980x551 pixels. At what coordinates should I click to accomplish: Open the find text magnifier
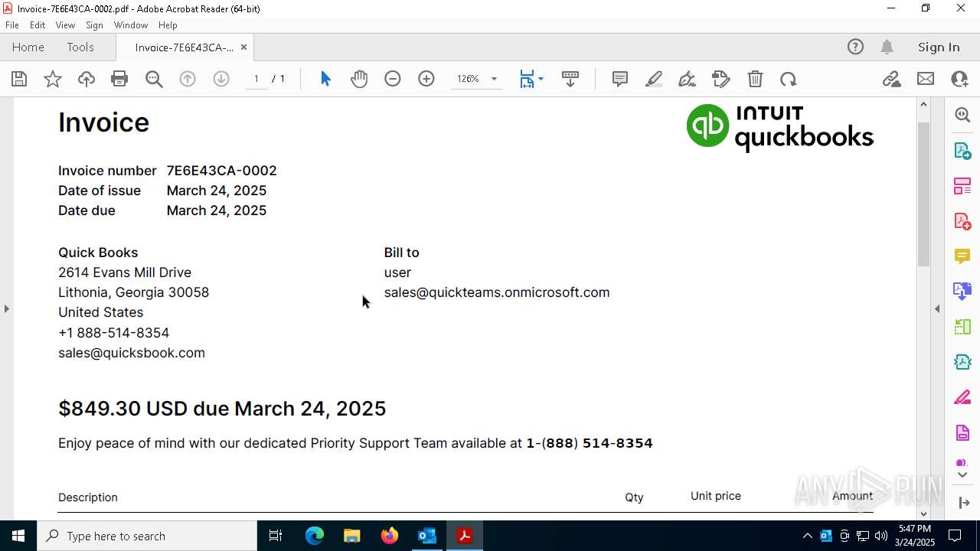click(154, 79)
